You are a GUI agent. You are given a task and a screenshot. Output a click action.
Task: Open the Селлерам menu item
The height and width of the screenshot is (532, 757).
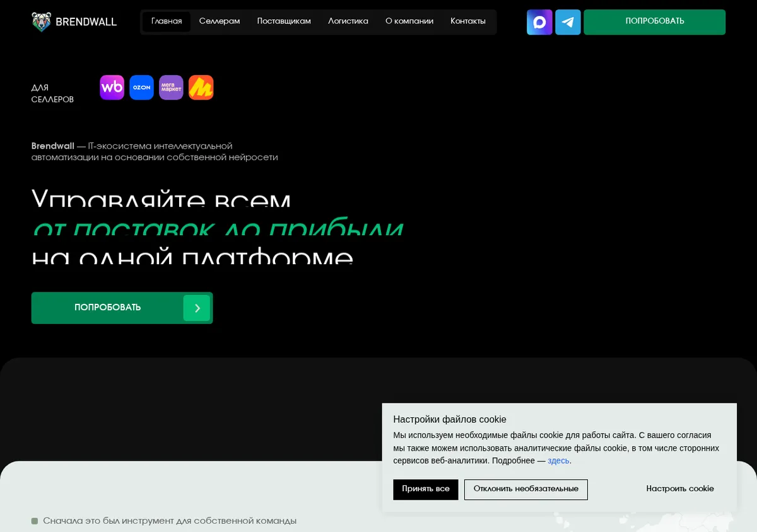tap(220, 21)
